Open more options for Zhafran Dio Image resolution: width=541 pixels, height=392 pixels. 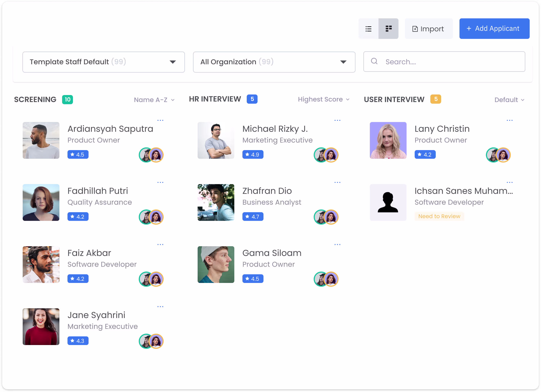[337, 182]
